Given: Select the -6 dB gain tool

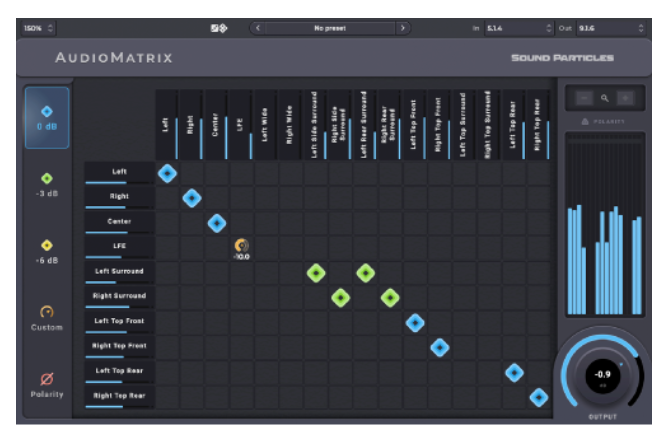Looking at the screenshot, I should [x=47, y=250].
